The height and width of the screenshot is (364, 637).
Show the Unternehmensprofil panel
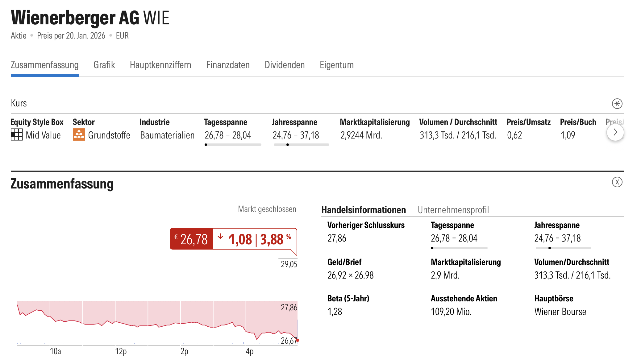point(453,210)
